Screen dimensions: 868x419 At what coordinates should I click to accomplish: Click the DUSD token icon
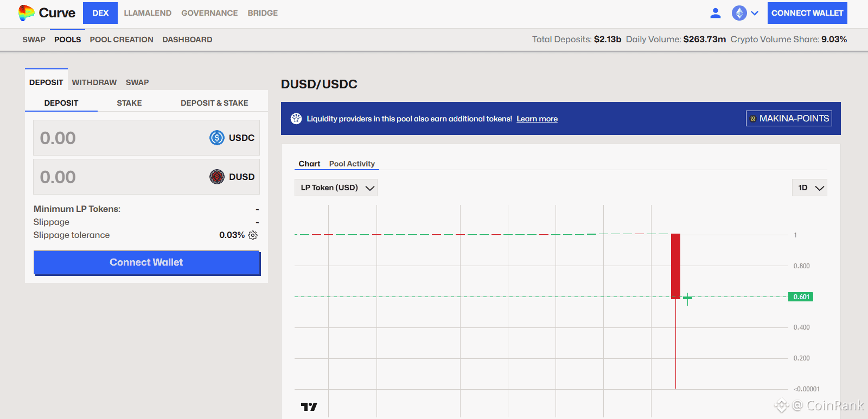point(217,177)
